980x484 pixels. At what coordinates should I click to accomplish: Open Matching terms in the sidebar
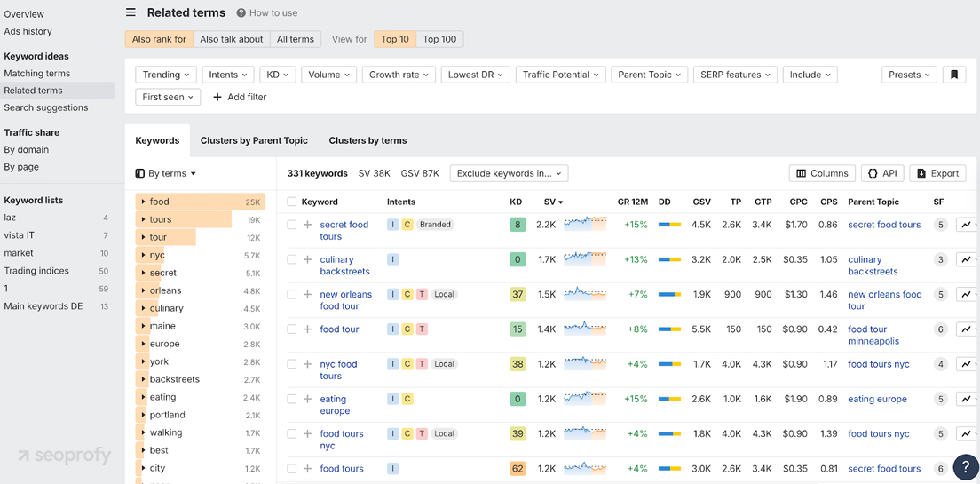tap(37, 74)
